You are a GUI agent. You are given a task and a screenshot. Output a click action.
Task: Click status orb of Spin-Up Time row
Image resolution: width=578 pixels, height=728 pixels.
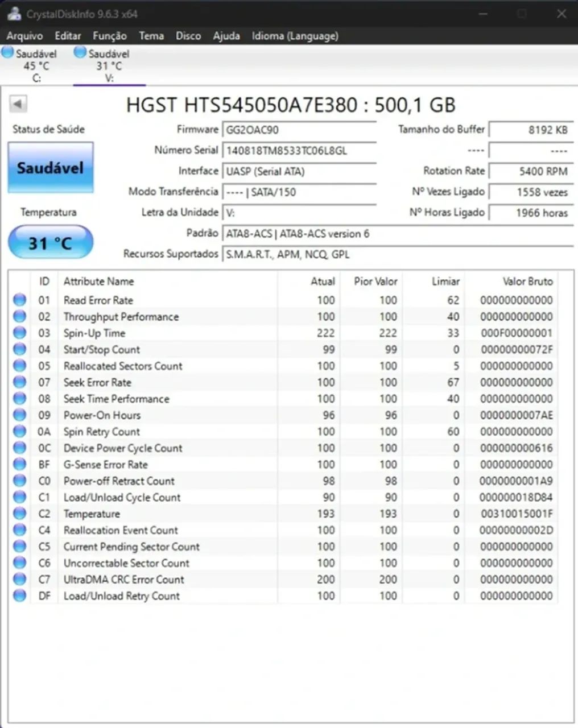(20, 333)
